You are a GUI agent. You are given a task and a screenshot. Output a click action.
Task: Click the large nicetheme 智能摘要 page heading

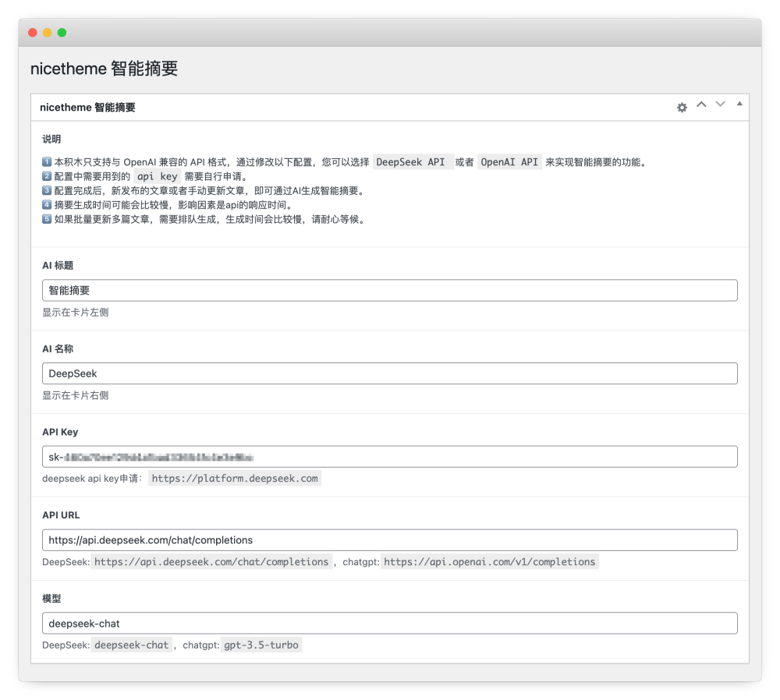point(104,69)
